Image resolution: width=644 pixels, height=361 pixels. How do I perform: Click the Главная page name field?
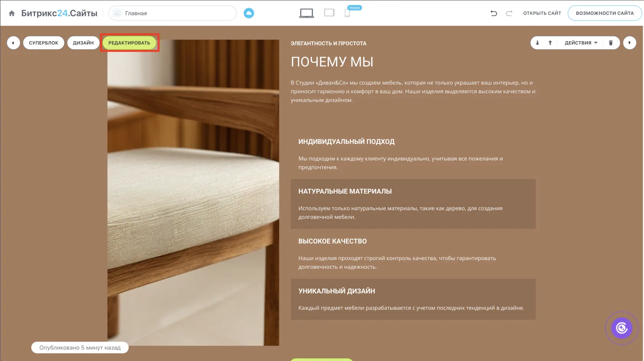173,13
